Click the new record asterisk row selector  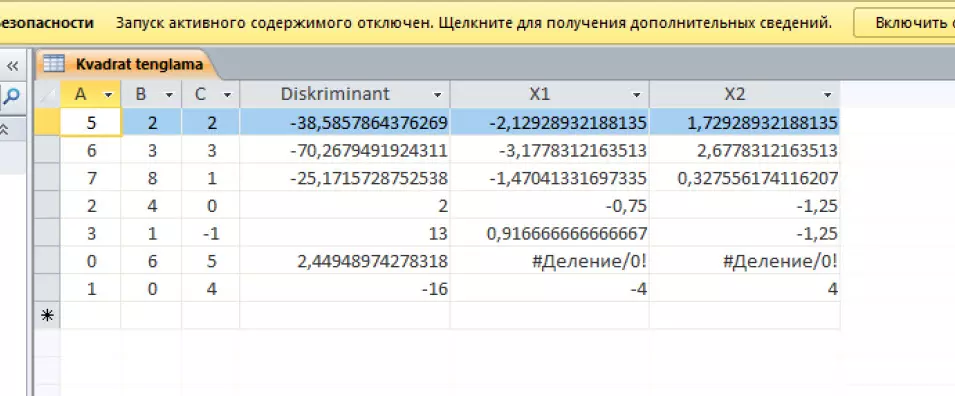[x=47, y=316]
